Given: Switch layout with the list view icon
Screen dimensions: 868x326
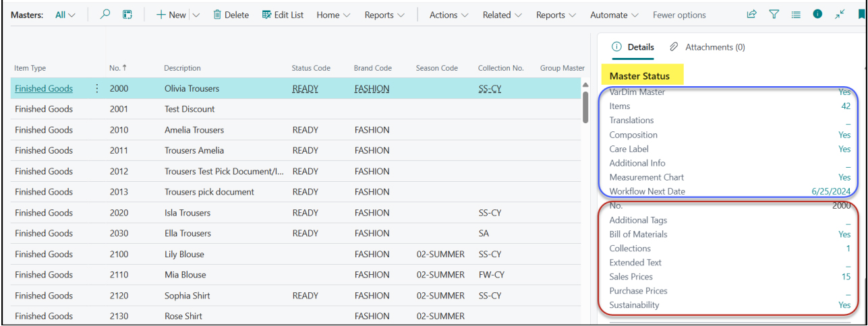Looking at the screenshot, I should click(796, 14).
